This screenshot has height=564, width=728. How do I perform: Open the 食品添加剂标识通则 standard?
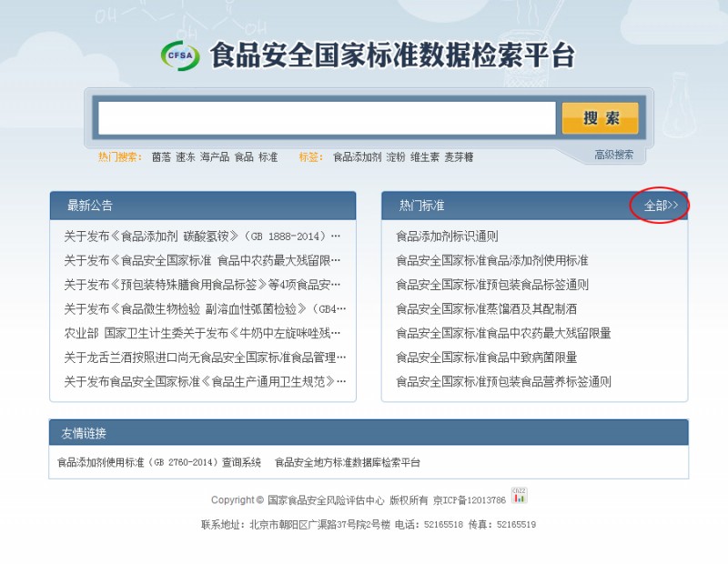447,236
